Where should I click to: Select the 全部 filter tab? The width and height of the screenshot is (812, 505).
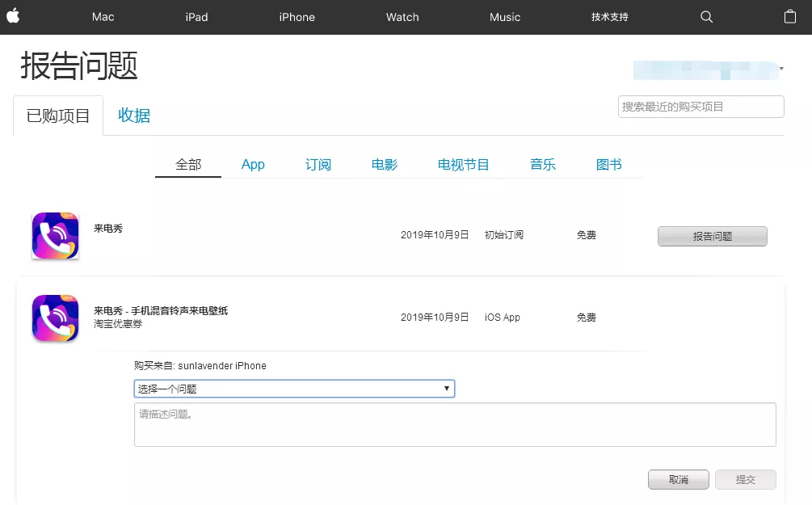coord(188,165)
